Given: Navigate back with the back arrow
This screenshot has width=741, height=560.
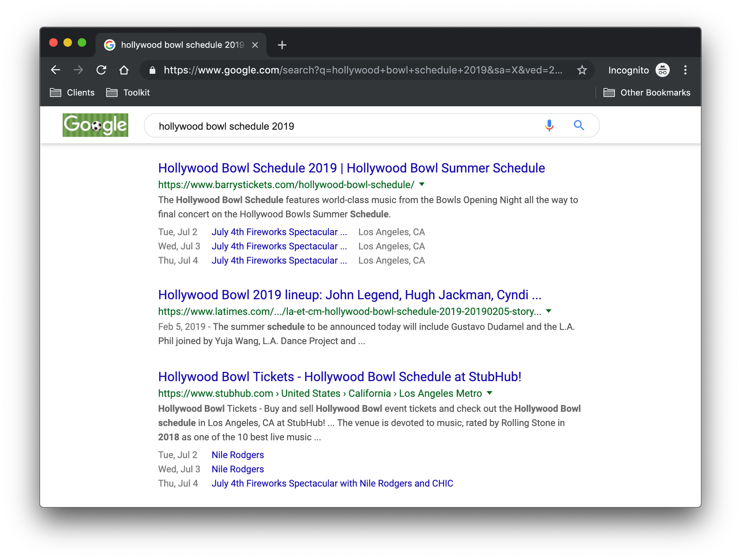Looking at the screenshot, I should tap(56, 70).
